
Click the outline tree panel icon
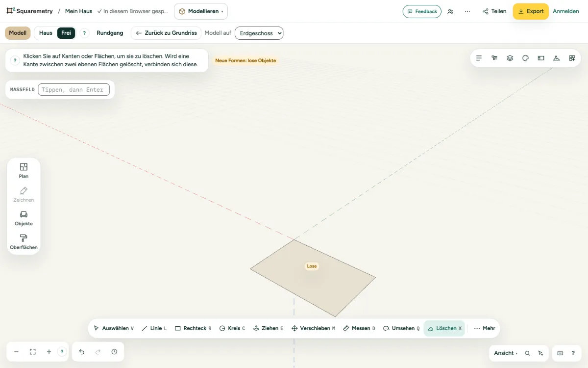[x=494, y=58]
